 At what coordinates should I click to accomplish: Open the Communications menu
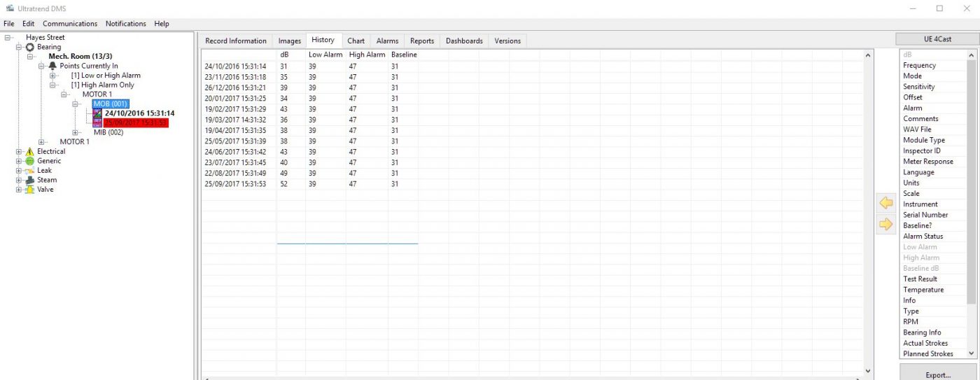[70, 24]
